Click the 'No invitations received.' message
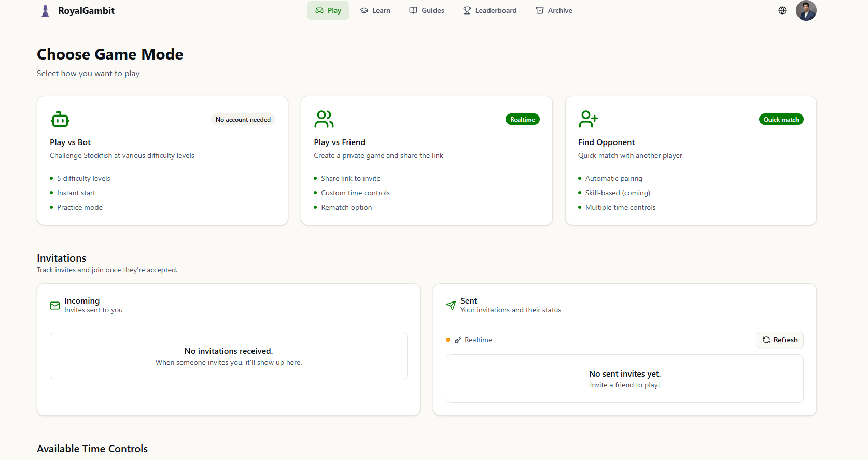Screen dimensions: 868x460 point(229,351)
